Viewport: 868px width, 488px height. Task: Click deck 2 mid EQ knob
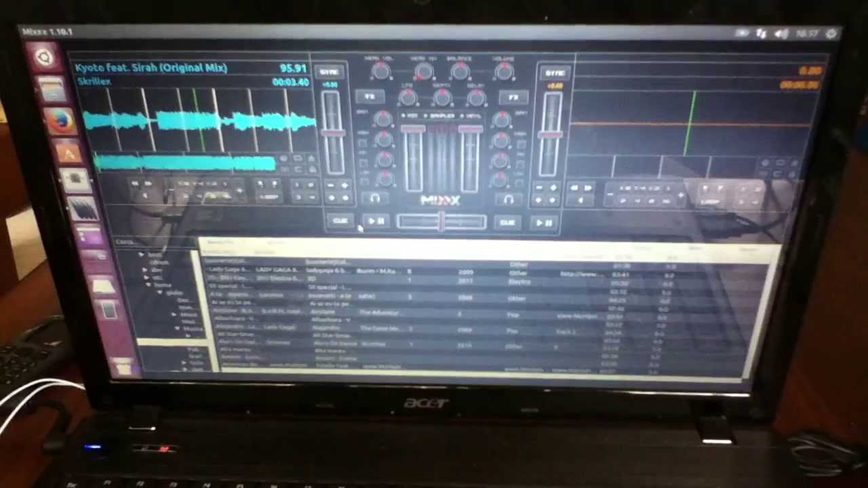[500, 161]
